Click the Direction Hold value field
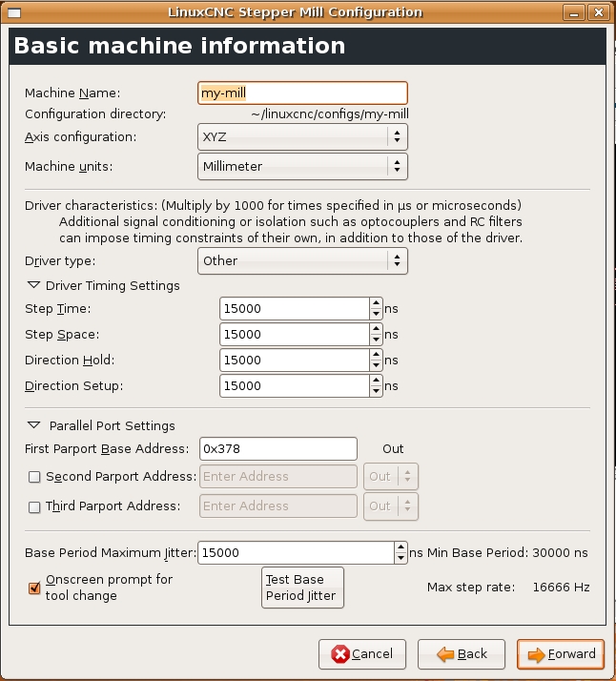The width and height of the screenshot is (616, 681). pyautogui.click(x=295, y=360)
